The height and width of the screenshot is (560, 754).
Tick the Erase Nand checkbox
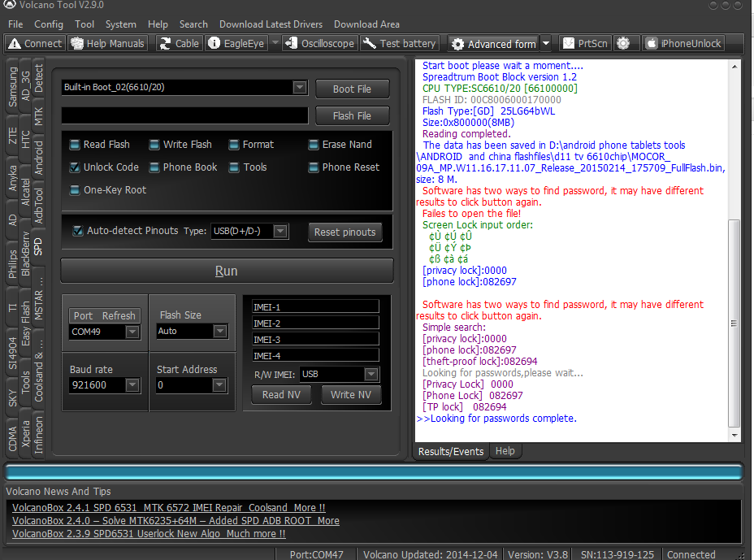pos(314,145)
